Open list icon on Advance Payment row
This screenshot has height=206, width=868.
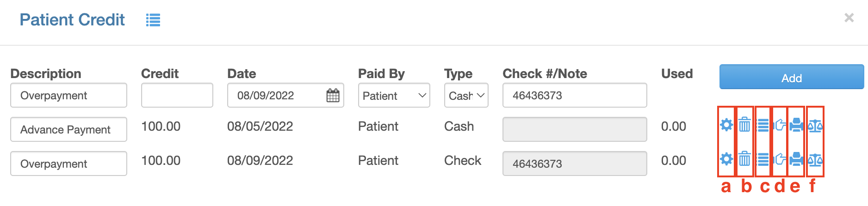pyautogui.click(x=763, y=125)
